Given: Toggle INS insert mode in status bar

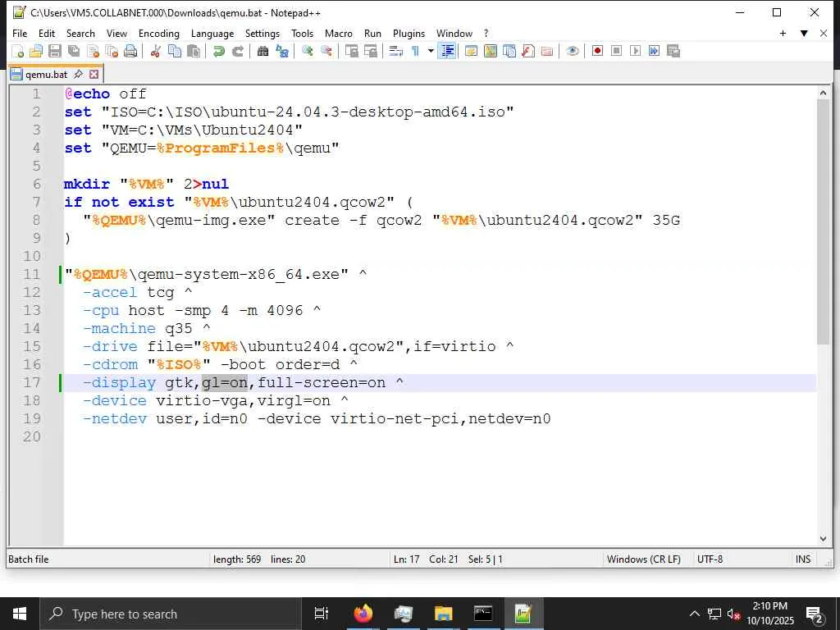Looking at the screenshot, I should pos(802,559).
